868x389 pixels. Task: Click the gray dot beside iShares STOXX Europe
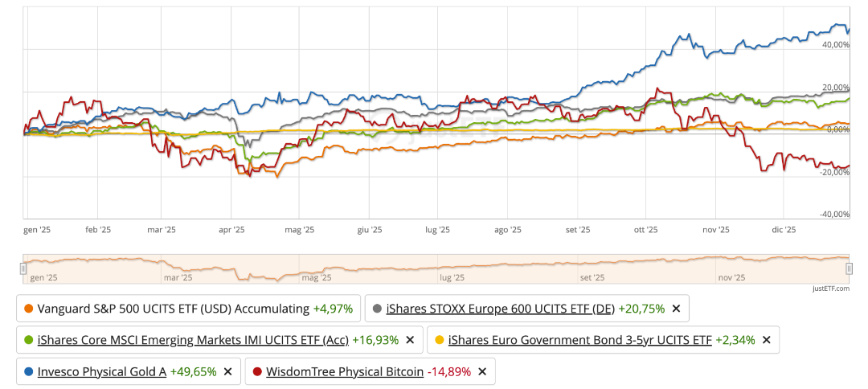pos(378,309)
